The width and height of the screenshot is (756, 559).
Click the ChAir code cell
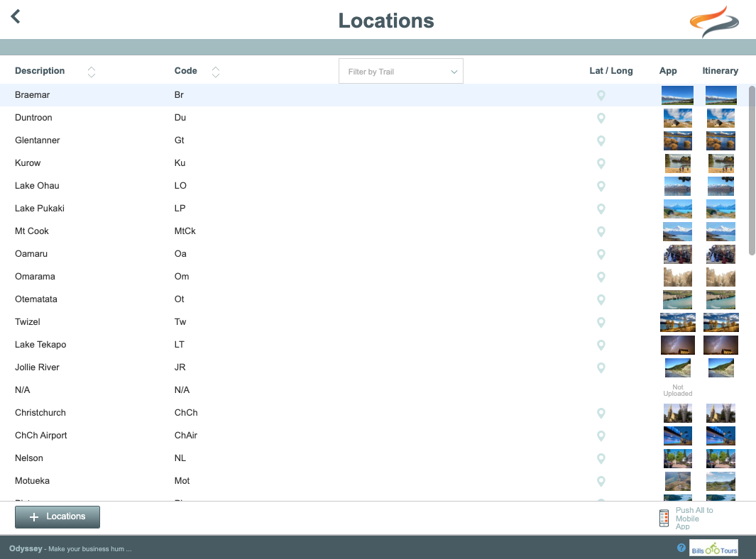point(185,435)
